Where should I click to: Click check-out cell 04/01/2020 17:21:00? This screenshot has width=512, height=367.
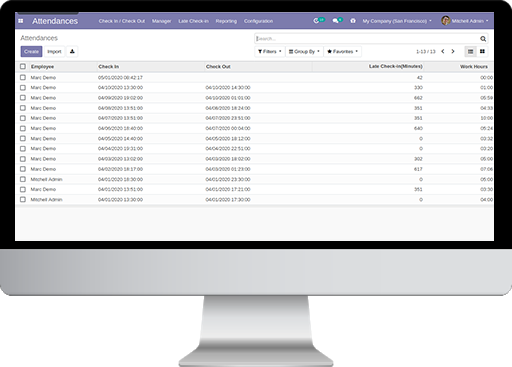(x=228, y=189)
